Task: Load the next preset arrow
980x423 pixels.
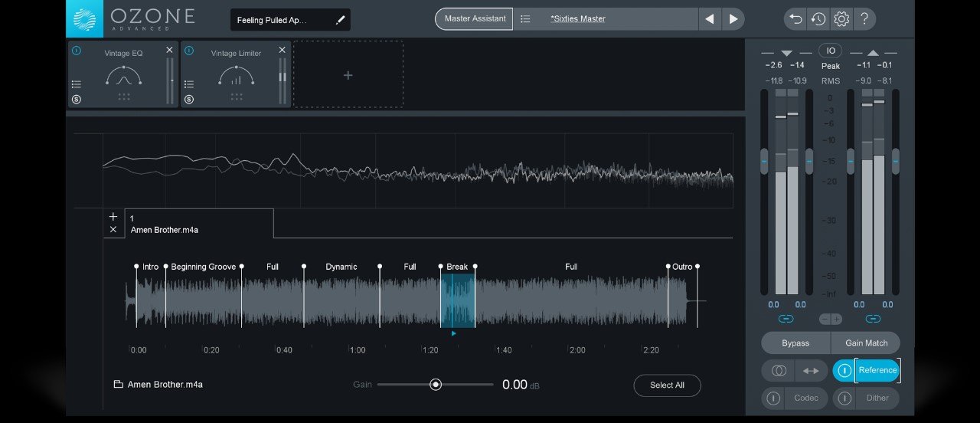Action: 733,19
